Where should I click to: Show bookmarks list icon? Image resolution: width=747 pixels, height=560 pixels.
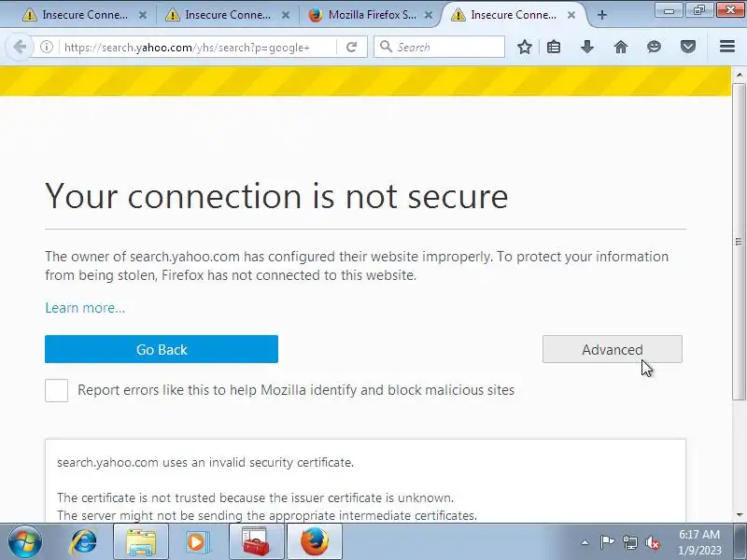(553, 47)
